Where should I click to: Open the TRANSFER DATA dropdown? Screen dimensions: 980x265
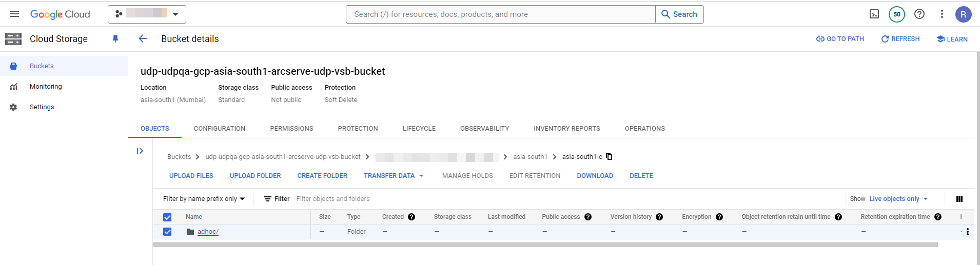394,176
